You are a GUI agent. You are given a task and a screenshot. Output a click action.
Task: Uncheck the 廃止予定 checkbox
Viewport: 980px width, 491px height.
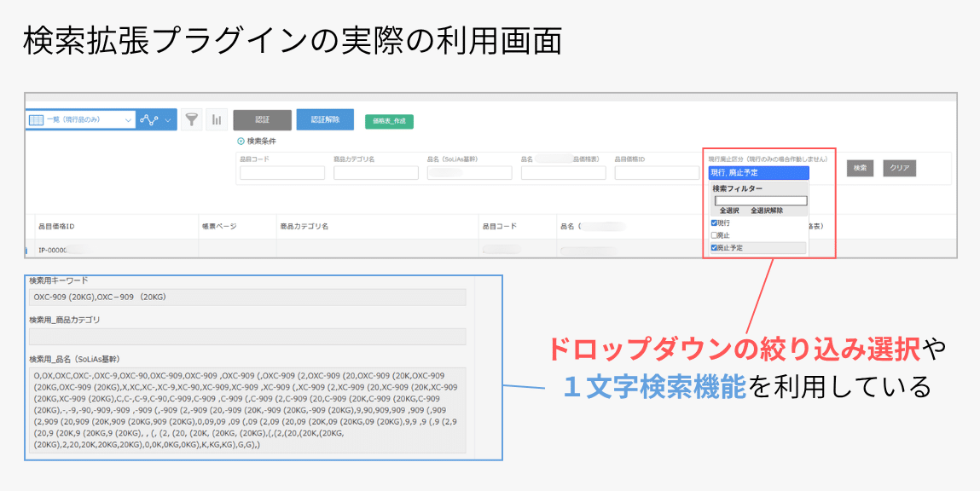[714, 248]
